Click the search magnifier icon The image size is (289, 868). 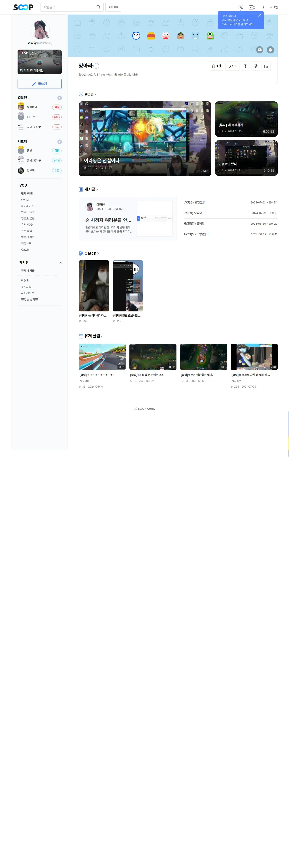pos(98,7)
